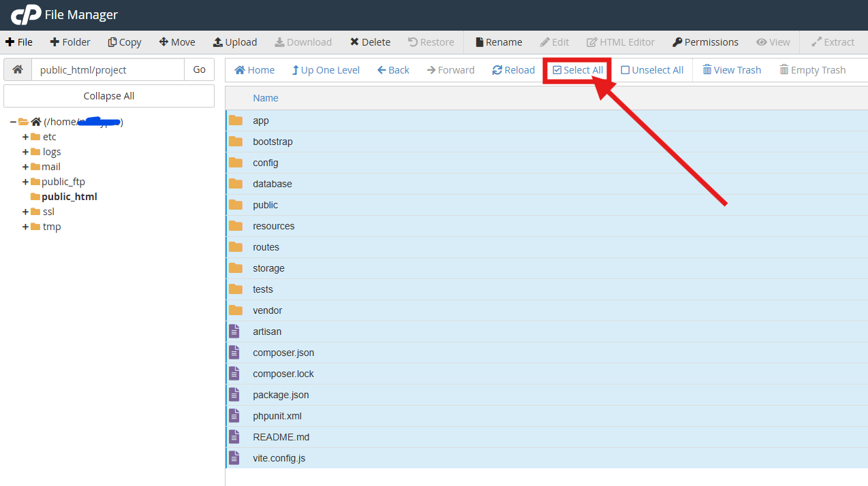Image resolution: width=868 pixels, height=486 pixels.
Task: Click the database folder icon
Action: point(236,184)
